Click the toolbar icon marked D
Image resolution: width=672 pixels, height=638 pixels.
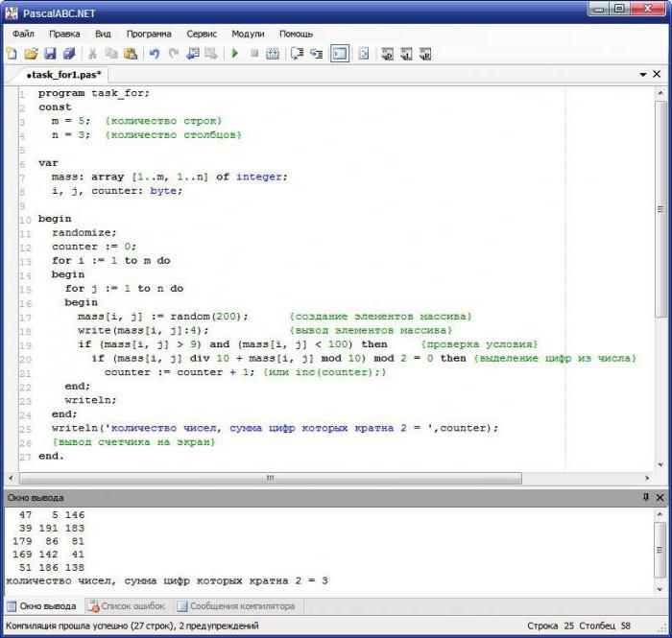[x=388, y=54]
